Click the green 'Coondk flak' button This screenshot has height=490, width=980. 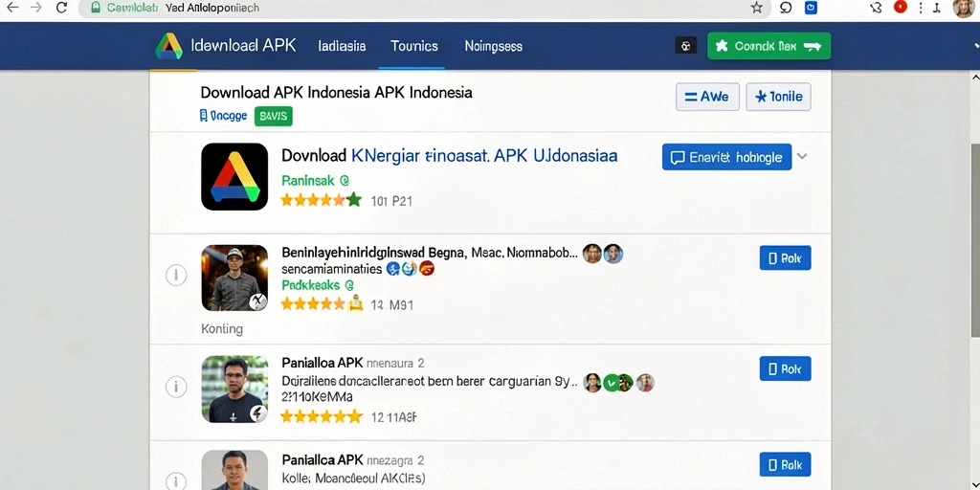(768, 46)
